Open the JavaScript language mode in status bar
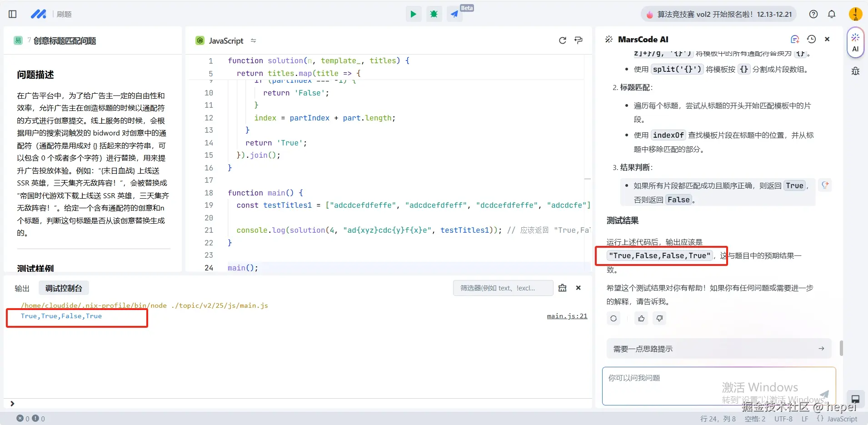This screenshot has height=425, width=868. (842, 419)
